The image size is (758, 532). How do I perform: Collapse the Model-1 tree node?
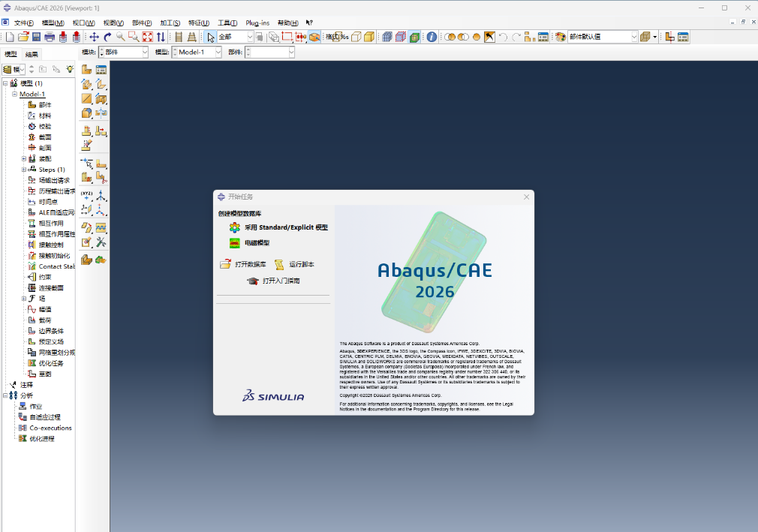point(14,94)
